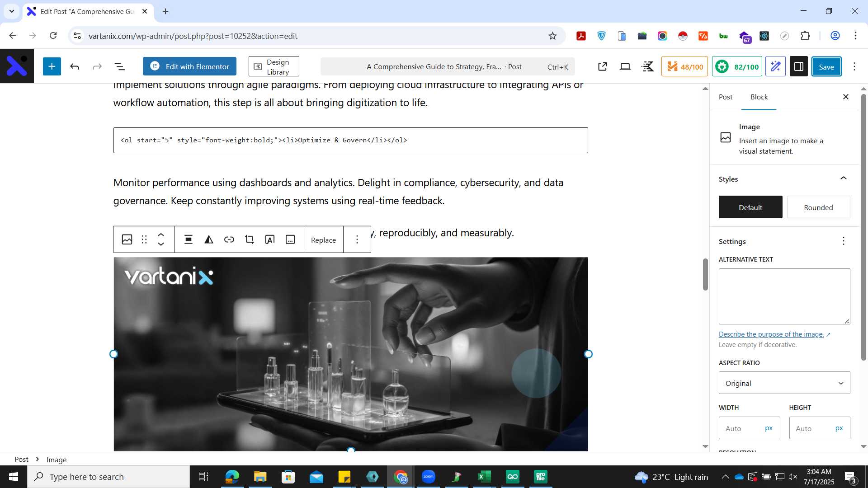Add text over the image
This screenshot has height=488, width=868.
click(270, 239)
